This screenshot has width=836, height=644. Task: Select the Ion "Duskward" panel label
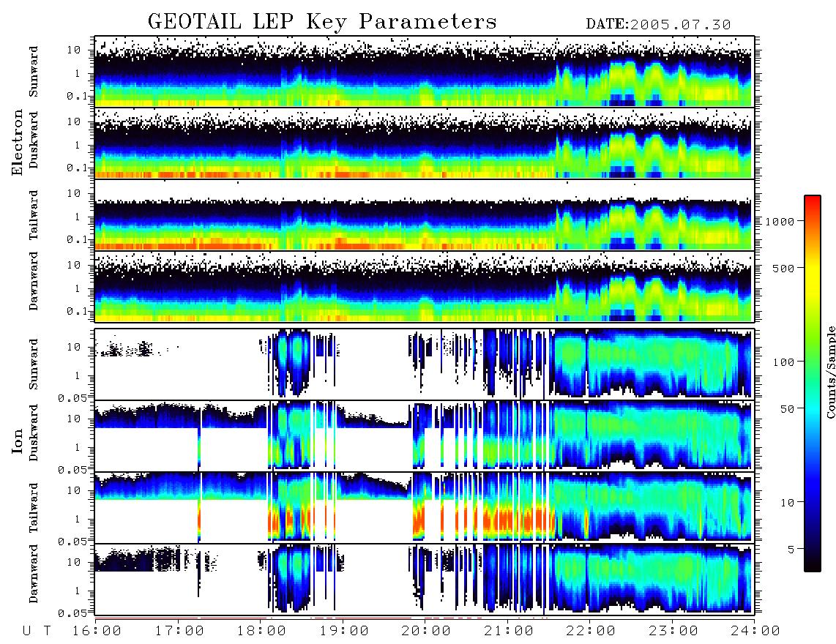[x=34, y=433]
